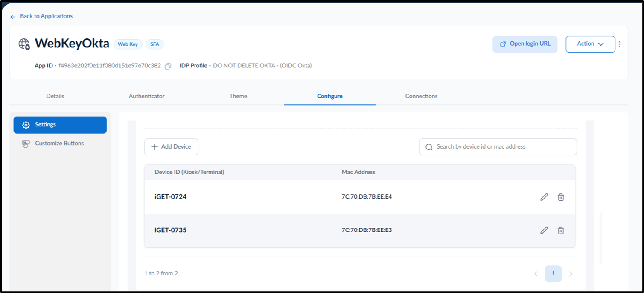Screen dimensions: 644x293
Task: Go to the previous page arrow
Action: 536,274
